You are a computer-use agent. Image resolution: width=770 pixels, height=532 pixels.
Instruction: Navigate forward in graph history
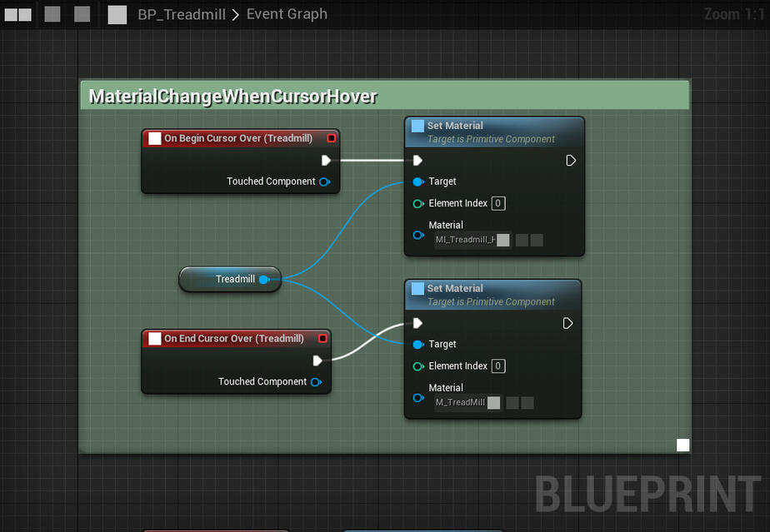coord(82,14)
